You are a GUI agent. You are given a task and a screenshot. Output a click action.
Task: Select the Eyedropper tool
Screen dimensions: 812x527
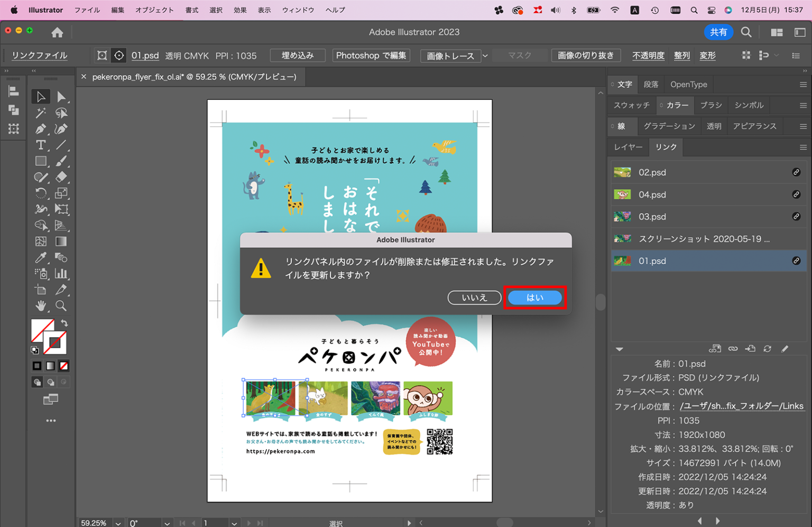41,257
